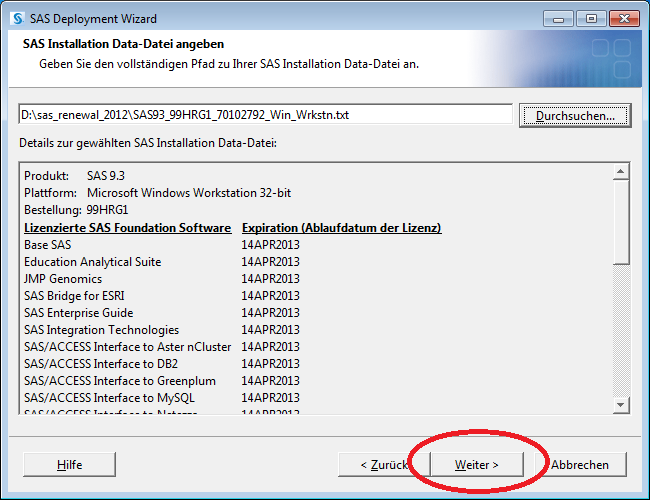Click the 'Expiration (Ablaufdatum der Lizenz)' header

(342, 228)
